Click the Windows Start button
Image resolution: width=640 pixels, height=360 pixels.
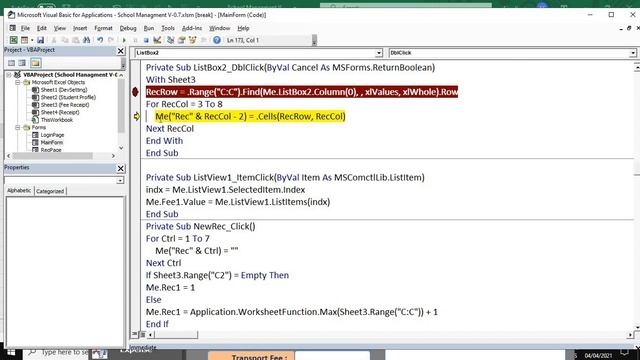[x=11, y=352]
